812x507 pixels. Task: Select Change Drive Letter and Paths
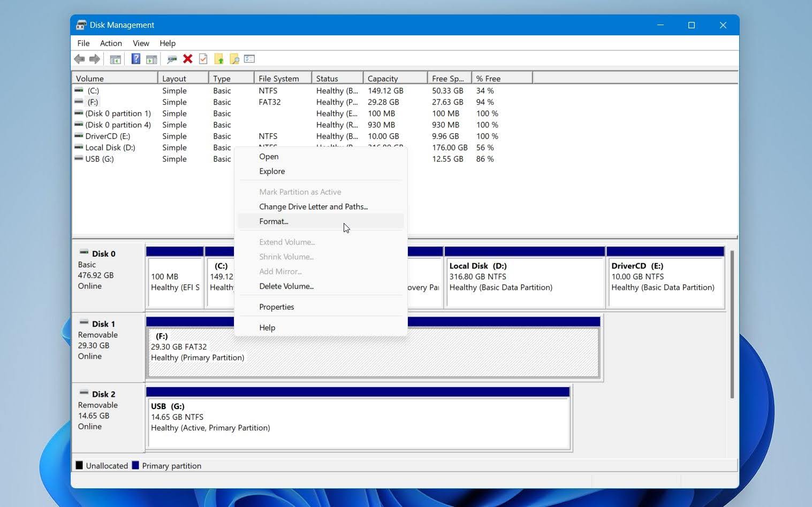[321, 206]
